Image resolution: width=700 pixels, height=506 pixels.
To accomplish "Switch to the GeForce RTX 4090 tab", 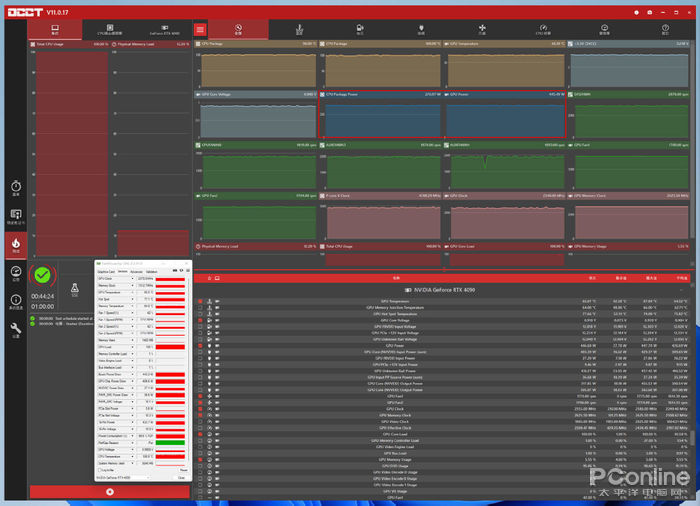I will (165, 30).
